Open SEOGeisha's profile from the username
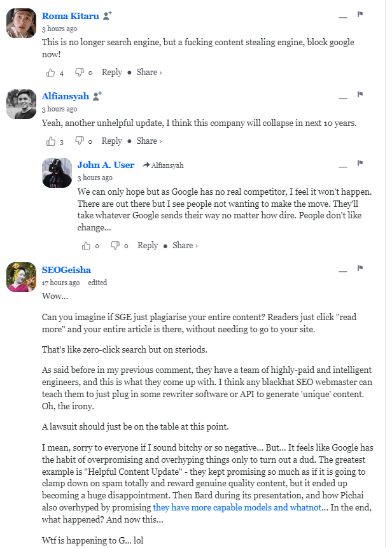392x548 pixels. point(66,270)
